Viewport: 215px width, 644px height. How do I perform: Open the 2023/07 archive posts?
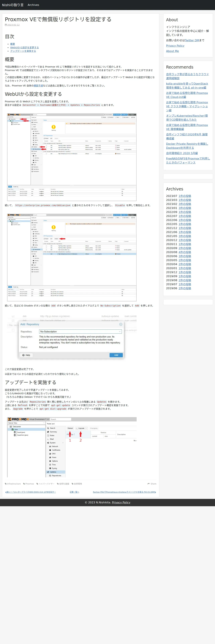point(185,196)
